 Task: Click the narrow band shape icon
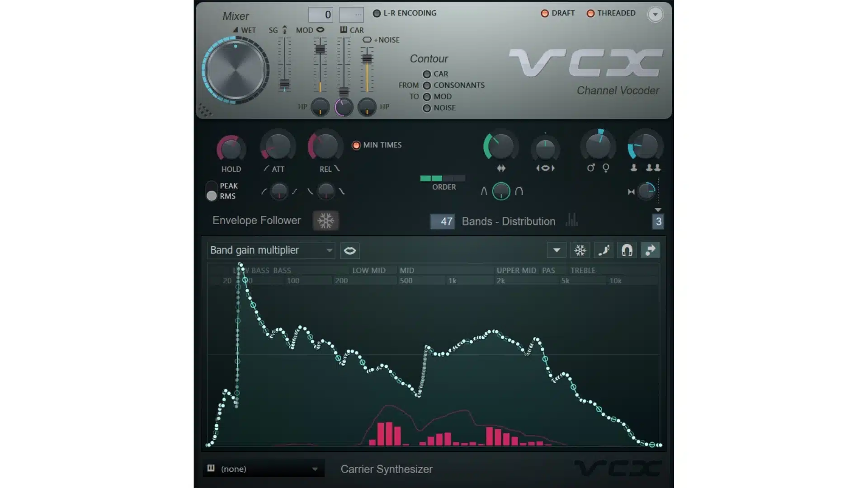pyautogui.click(x=484, y=191)
